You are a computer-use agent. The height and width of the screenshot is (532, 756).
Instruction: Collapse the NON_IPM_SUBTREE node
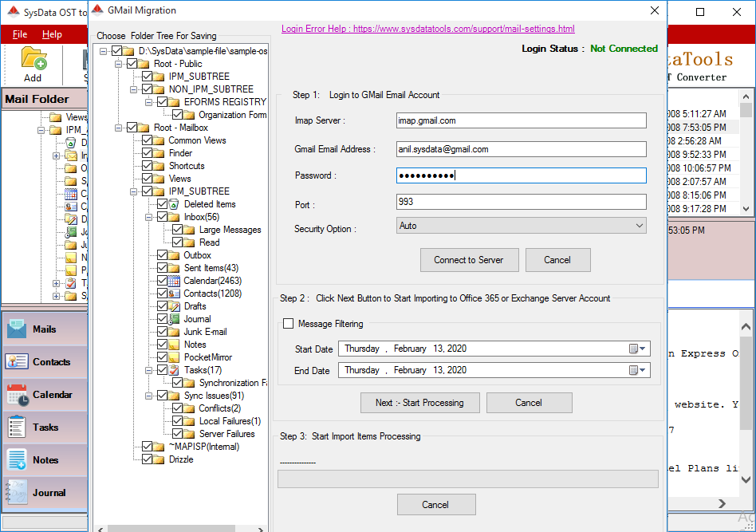pos(133,89)
